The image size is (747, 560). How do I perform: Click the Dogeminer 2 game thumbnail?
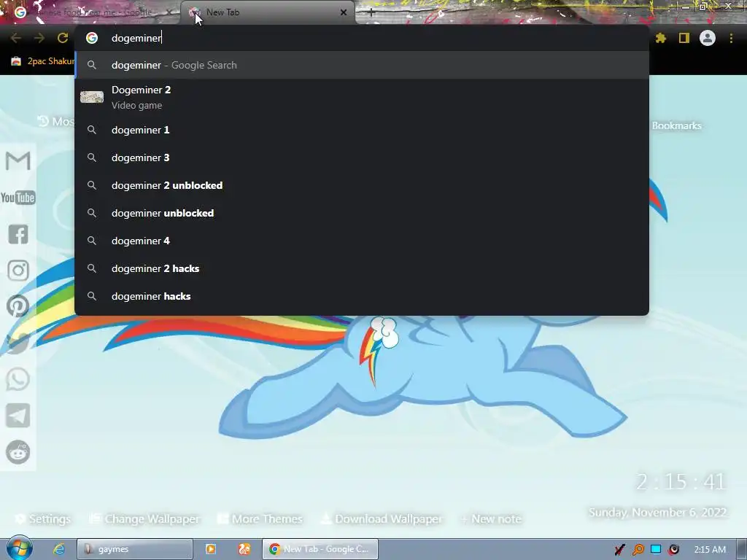[92, 97]
